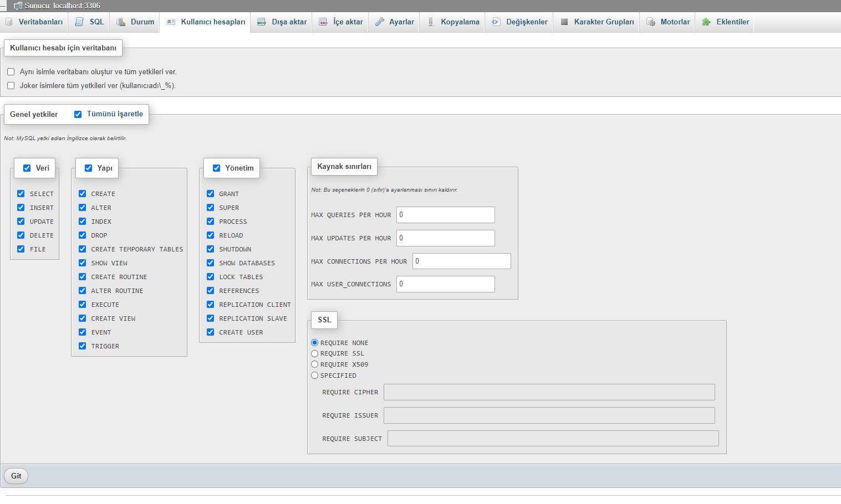Viewport: 841px width, 504px height.
Task: Enable same-name database creation checkbox
Action: coord(11,72)
